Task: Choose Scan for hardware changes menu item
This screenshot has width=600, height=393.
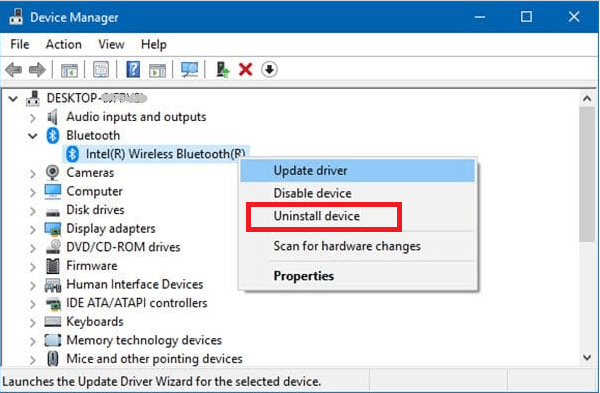Action: pos(357,246)
